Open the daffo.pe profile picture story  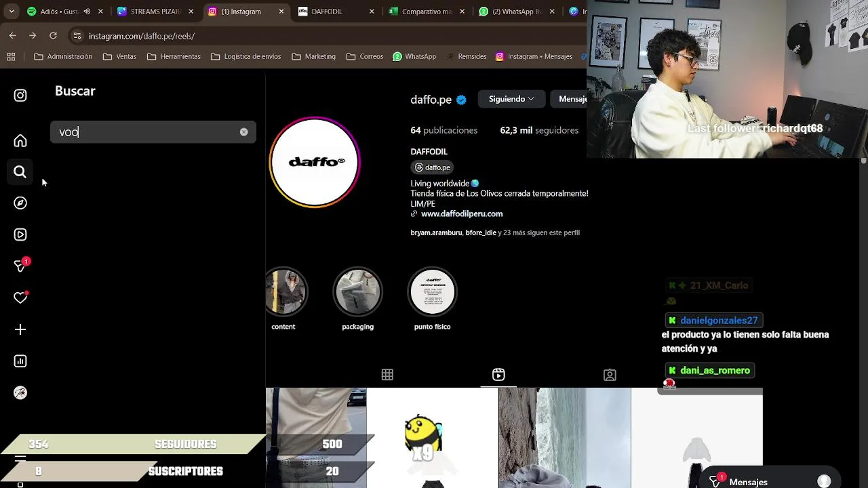point(315,162)
